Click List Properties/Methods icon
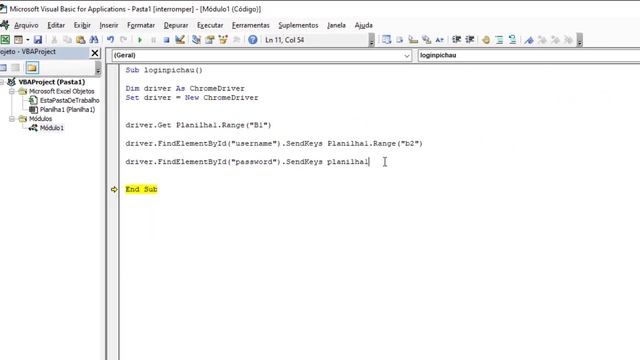 387,40
